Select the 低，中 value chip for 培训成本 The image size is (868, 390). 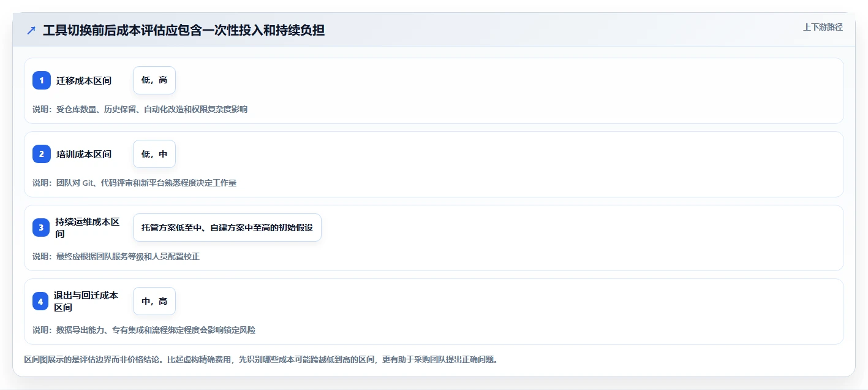[x=154, y=154]
